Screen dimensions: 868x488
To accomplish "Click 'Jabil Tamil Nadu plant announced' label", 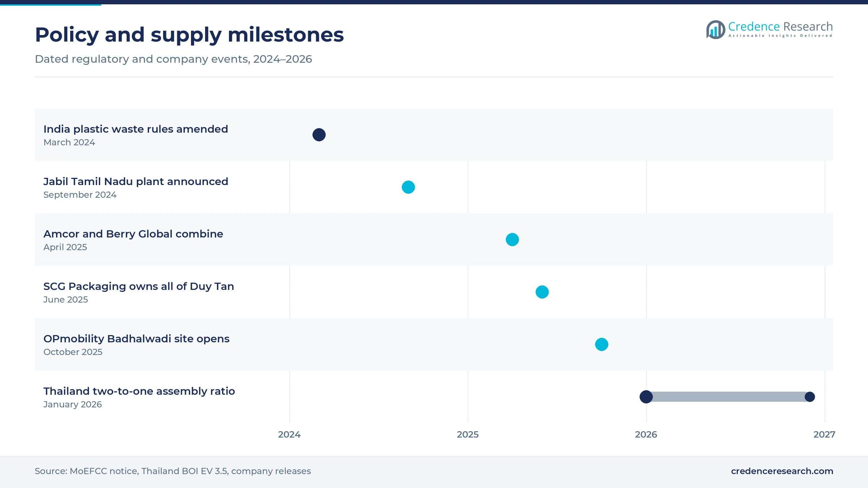I will tap(136, 181).
